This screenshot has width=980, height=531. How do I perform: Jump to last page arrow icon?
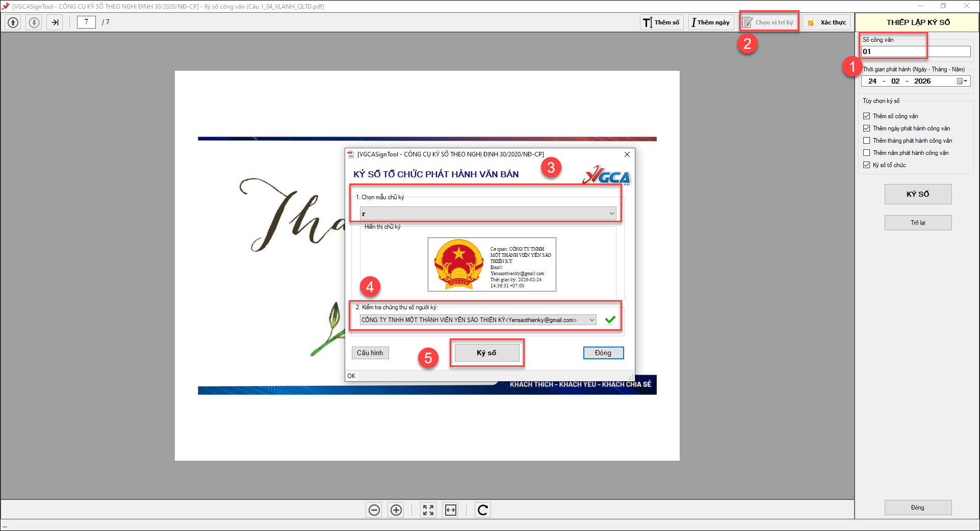tap(55, 22)
